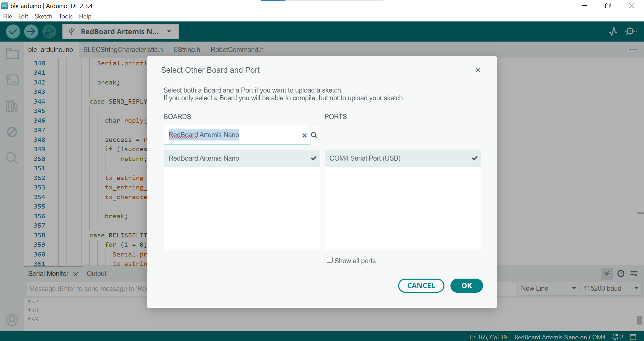
Task: Open the File menu
Action: 7,16
